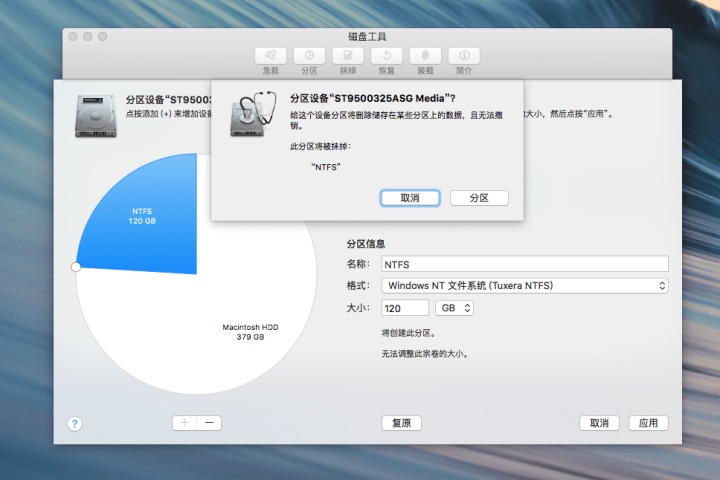The height and width of the screenshot is (480, 720).
Task: Click the First Aid (急救) toolbar icon
Action: 270,56
